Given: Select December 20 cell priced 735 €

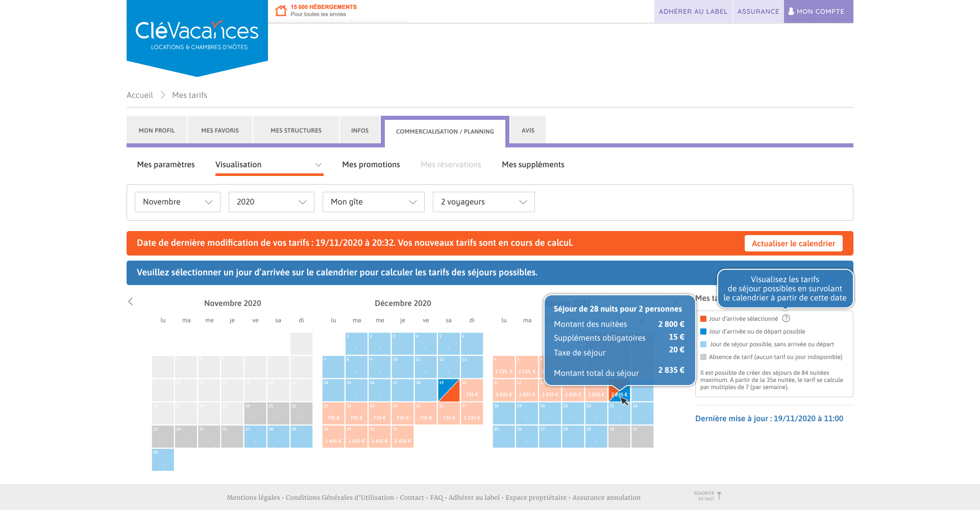Looking at the screenshot, I should [x=472, y=390].
